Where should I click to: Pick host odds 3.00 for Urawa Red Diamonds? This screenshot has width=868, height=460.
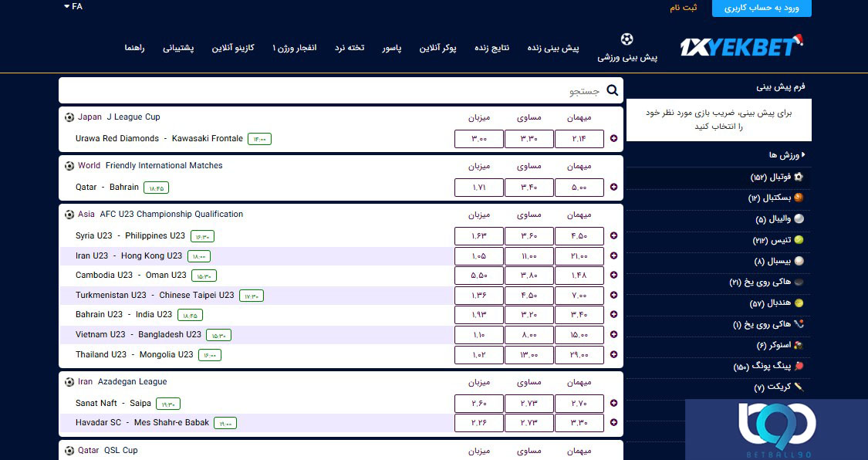pos(478,139)
